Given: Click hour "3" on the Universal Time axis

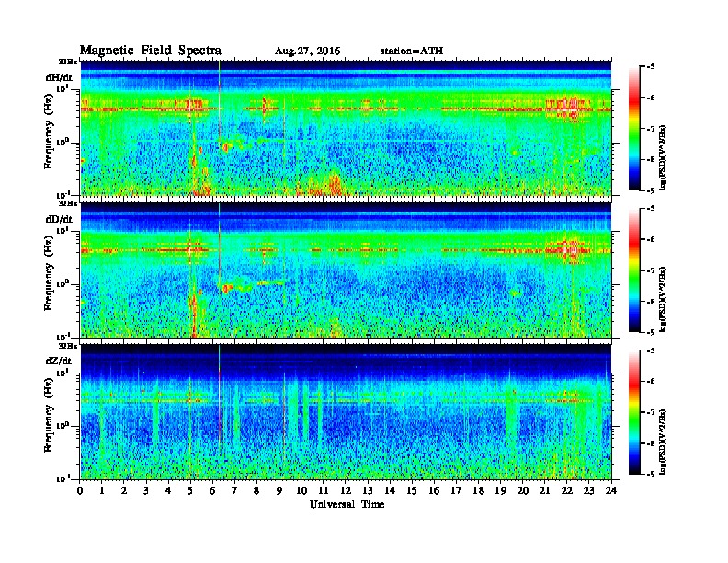Looking at the screenshot, I should (146, 490).
